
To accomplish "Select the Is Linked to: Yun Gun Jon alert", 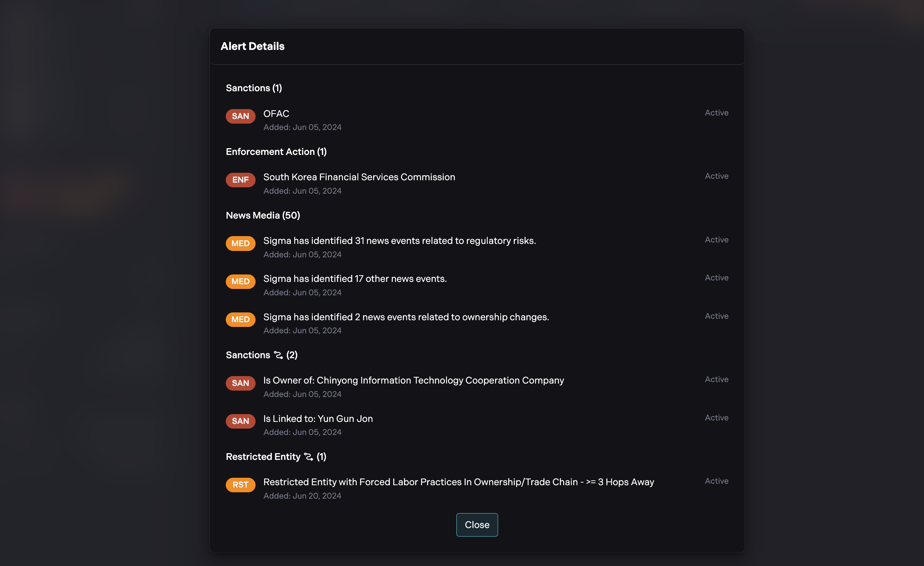I will click(x=318, y=419).
